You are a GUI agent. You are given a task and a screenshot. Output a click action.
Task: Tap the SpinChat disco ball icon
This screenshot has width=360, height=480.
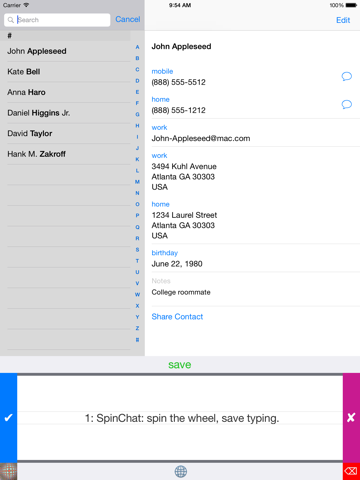pyautogui.click(x=8, y=471)
